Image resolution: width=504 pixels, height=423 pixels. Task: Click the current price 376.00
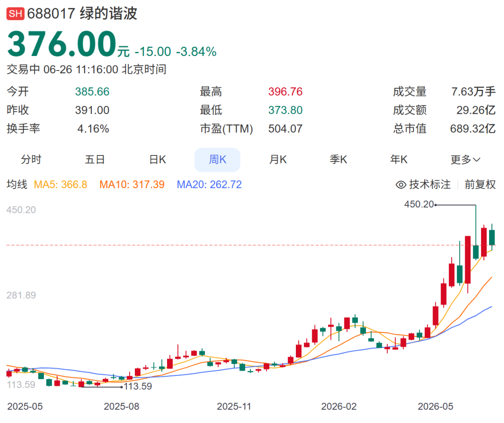(x=62, y=44)
